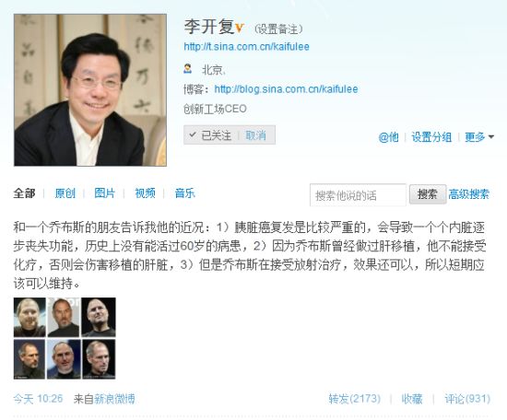This screenshot has height=420, width=507.
Task: Switch to the 图片 tab
Action: pyautogui.click(x=105, y=193)
